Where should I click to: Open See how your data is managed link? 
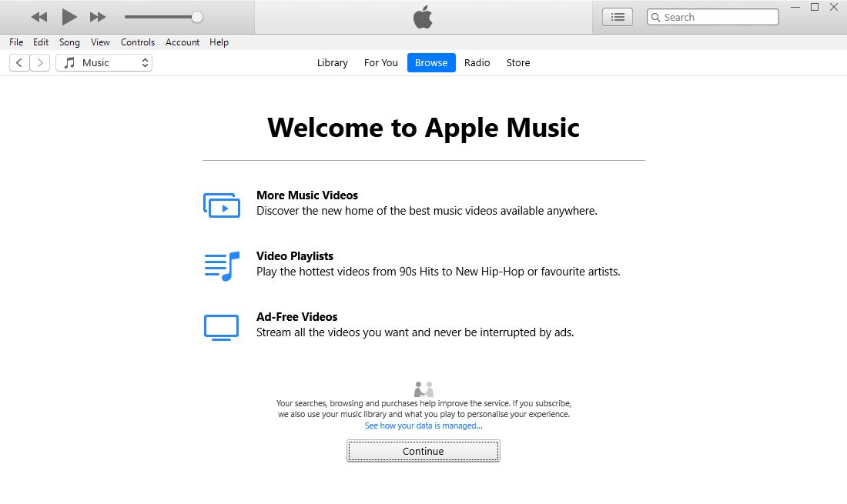coord(423,426)
